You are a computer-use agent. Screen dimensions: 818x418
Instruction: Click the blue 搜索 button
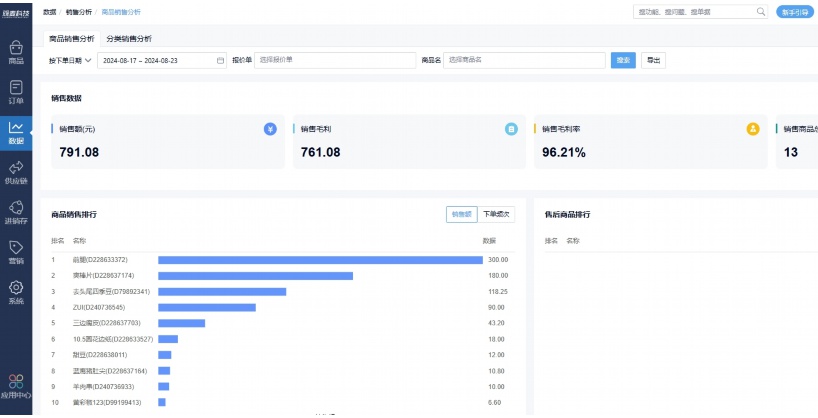click(x=623, y=60)
